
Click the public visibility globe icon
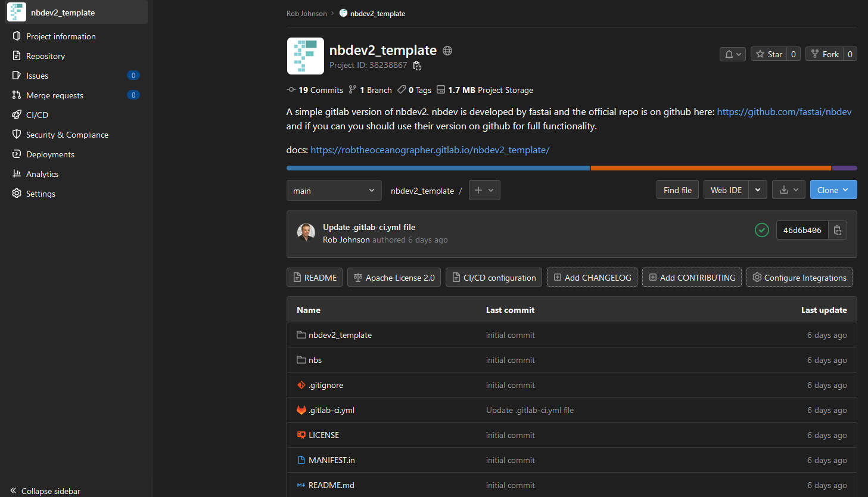click(x=447, y=51)
